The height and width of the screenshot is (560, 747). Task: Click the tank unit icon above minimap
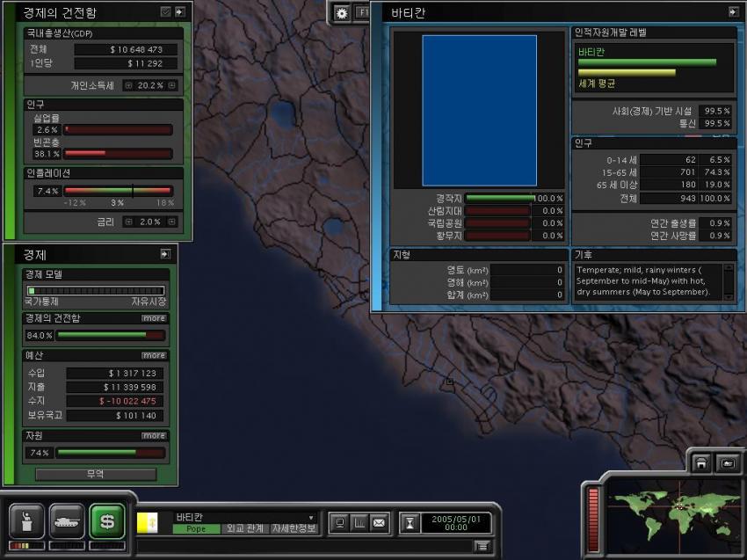pyautogui.click(x=728, y=463)
